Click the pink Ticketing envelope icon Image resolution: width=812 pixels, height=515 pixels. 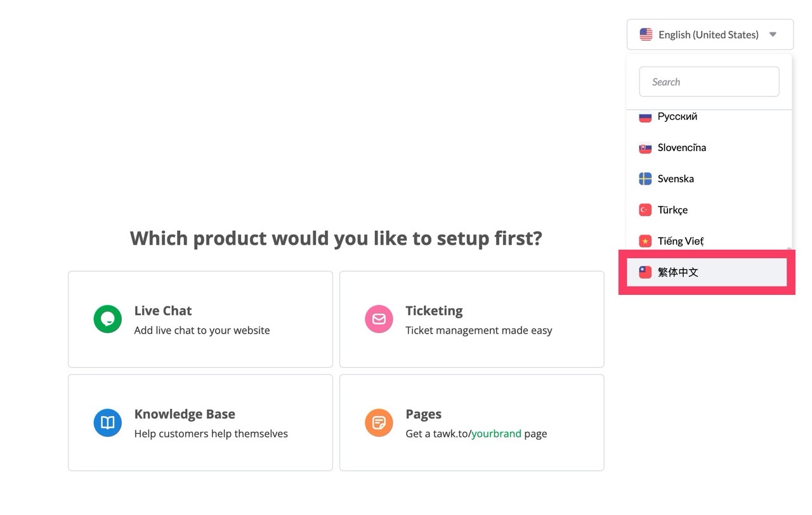[379, 320]
